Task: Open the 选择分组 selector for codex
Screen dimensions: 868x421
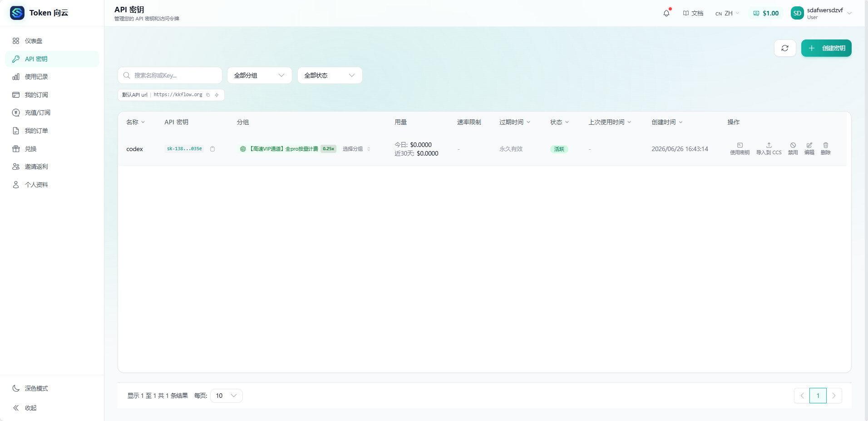Action: pos(356,149)
